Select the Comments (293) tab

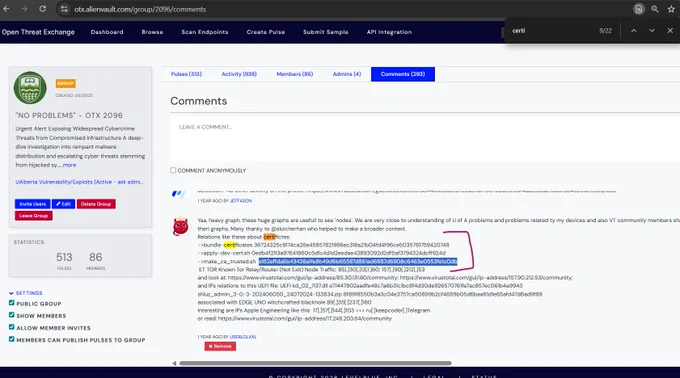[x=403, y=74]
